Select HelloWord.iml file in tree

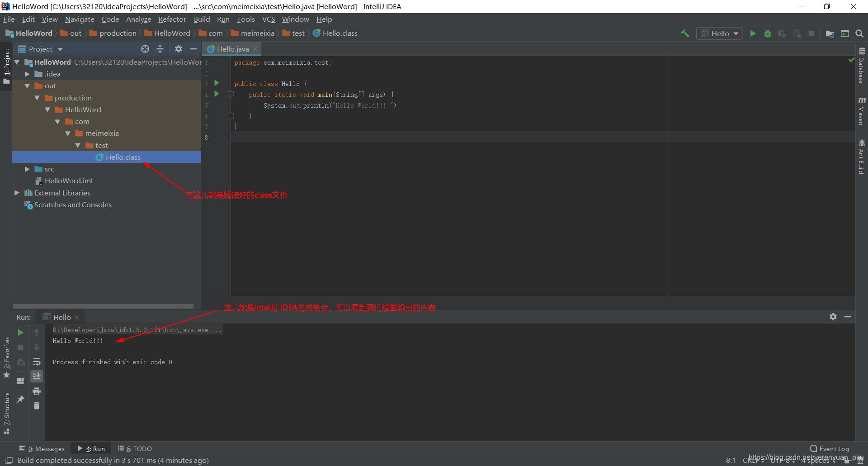click(x=68, y=181)
